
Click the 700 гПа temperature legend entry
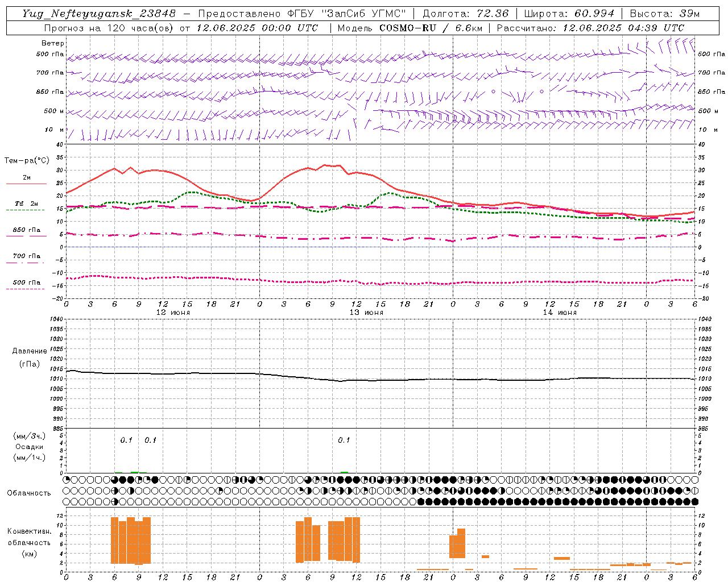coord(27,256)
